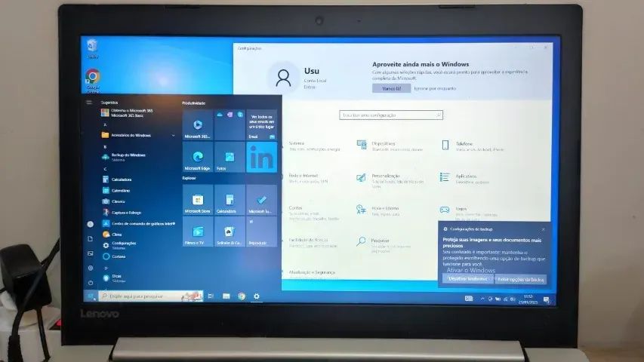Click the Settings icon on the taskbar
Viewport: 644px width, 362px height.
(256, 296)
